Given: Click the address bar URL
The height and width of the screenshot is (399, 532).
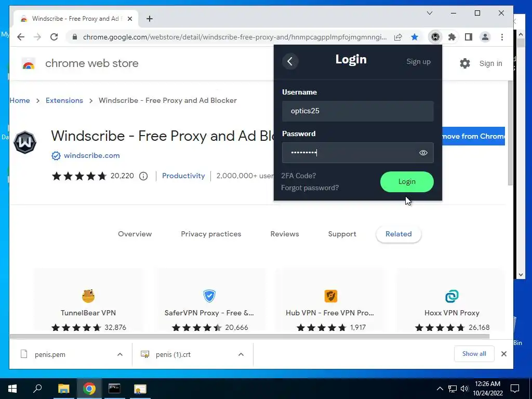Looking at the screenshot, I should pyautogui.click(x=235, y=37).
